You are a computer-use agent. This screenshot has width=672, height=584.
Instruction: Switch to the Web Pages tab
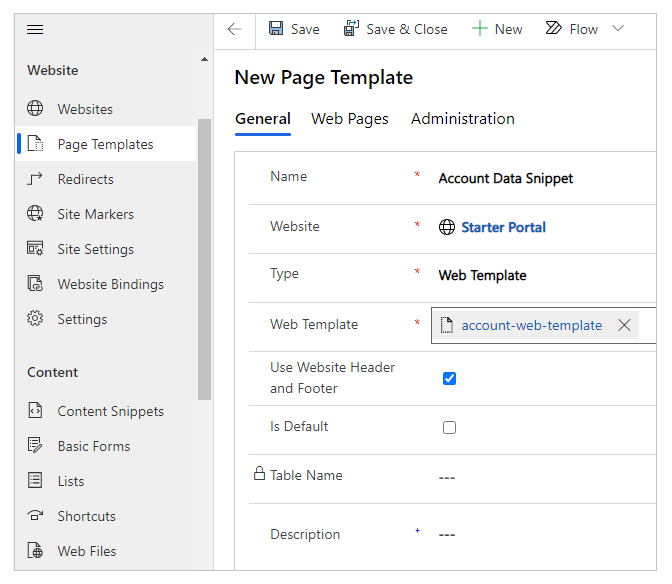tap(349, 119)
